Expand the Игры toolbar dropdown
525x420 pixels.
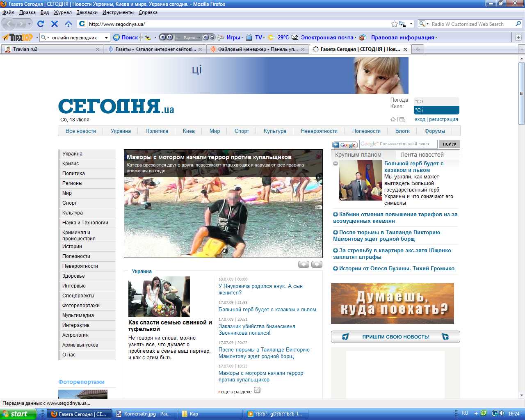pyautogui.click(x=242, y=37)
